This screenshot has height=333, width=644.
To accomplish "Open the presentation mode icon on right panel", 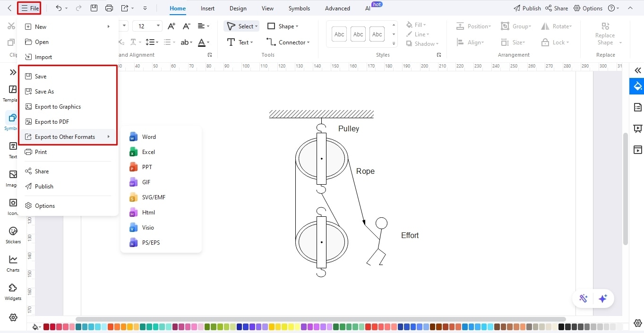I will coord(637,129).
